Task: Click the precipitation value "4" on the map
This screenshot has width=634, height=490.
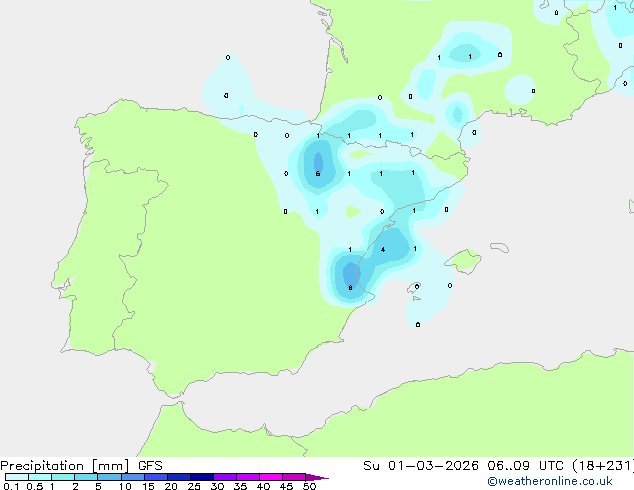Action: pyautogui.click(x=383, y=249)
